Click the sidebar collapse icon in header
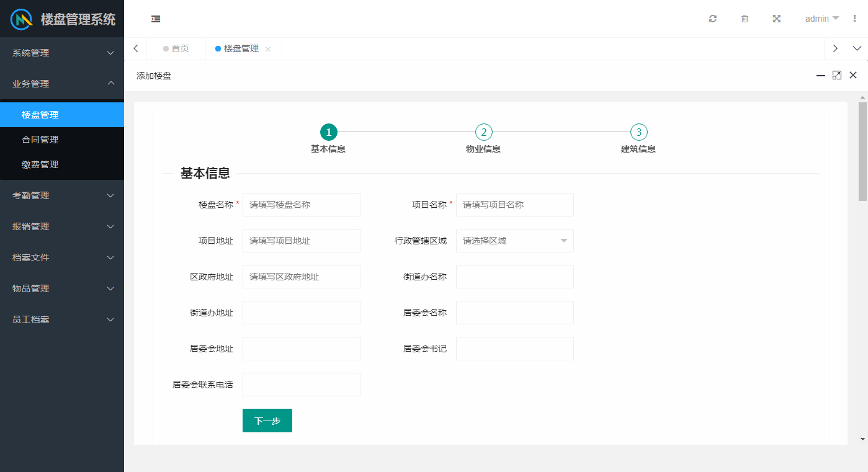 click(156, 19)
